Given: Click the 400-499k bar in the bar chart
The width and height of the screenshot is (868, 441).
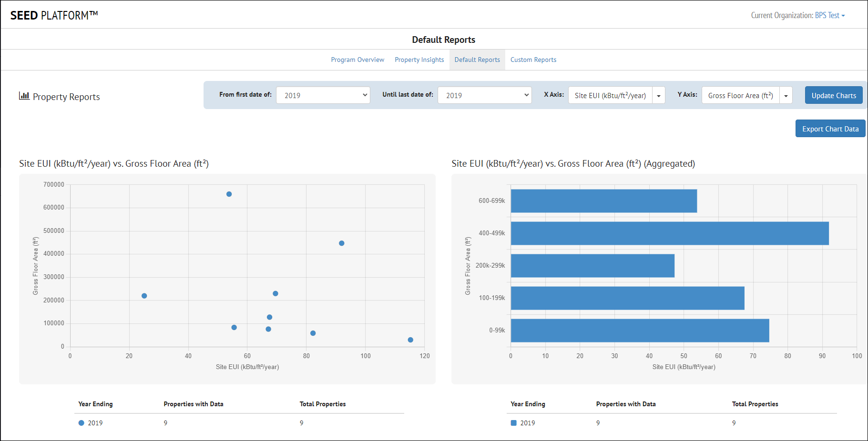Looking at the screenshot, I should 667,233.
